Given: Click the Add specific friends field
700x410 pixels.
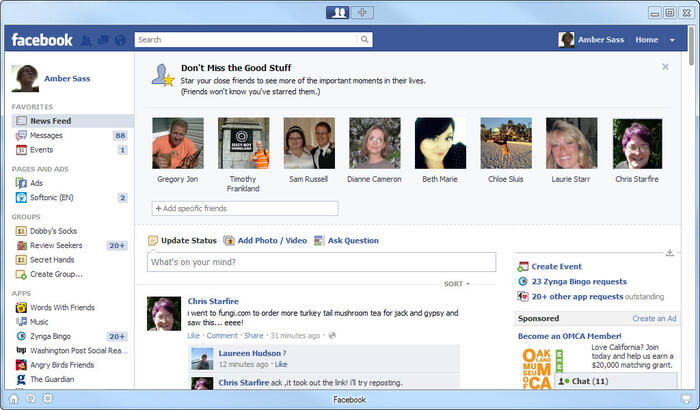Looking at the screenshot, I should pos(245,209).
